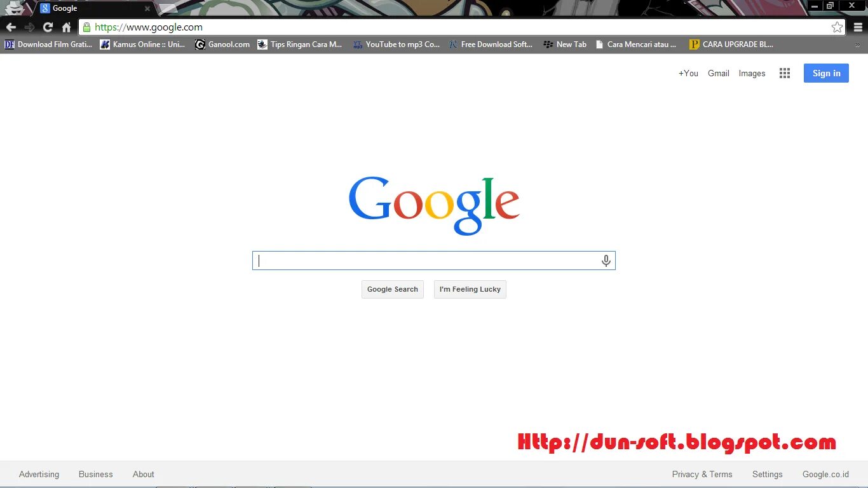Start voice search with the microphone
Image resolution: width=868 pixels, height=488 pixels.
(606, 261)
